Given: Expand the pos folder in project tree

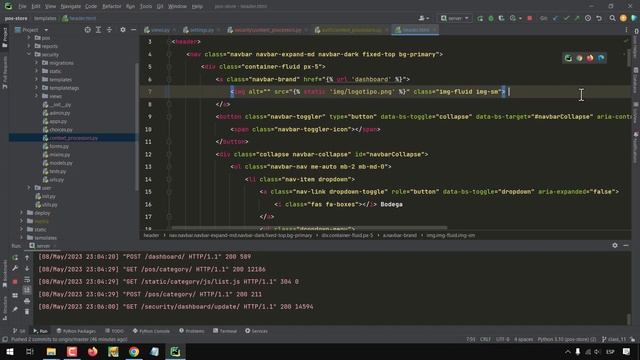Looking at the screenshot, I should point(29,38).
